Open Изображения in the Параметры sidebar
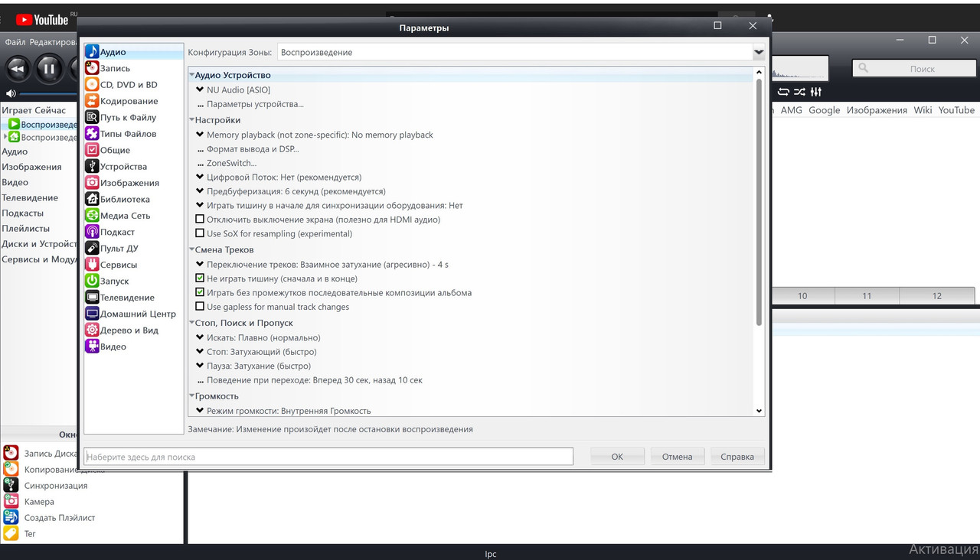This screenshot has width=980, height=560. pos(129,183)
